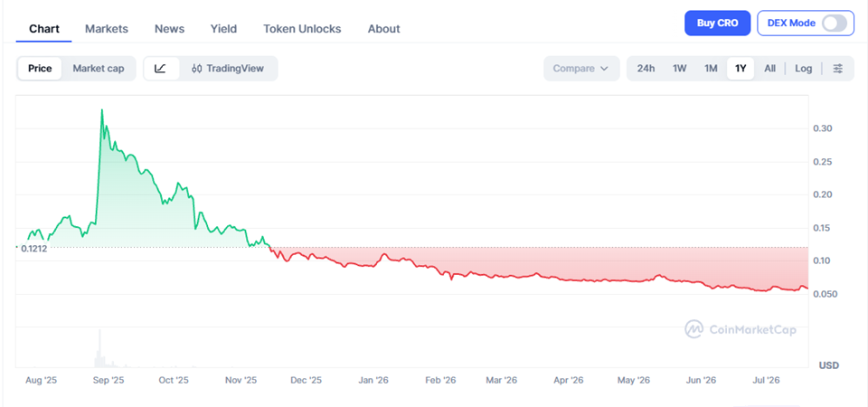
Task: Switch to the line chart view icon
Action: click(161, 69)
